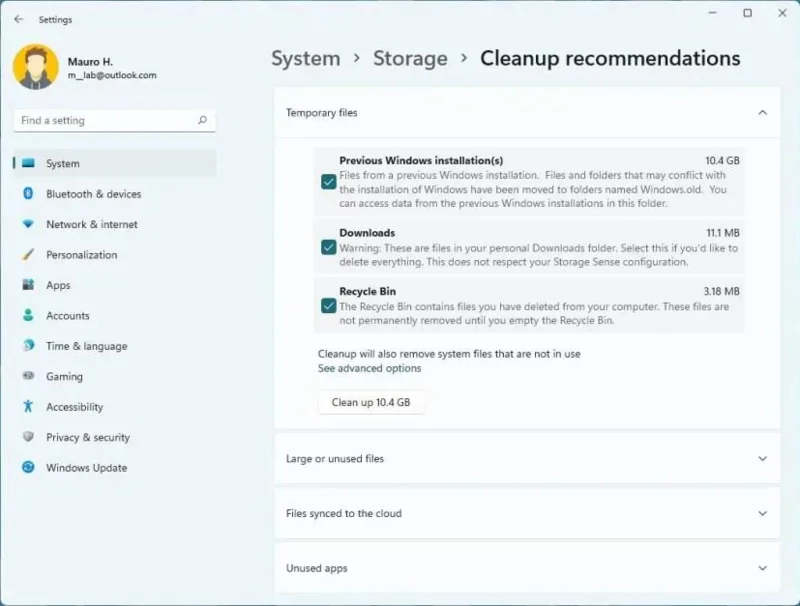Click the Downloads item title
The image size is (800, 606).
(367, 233)
